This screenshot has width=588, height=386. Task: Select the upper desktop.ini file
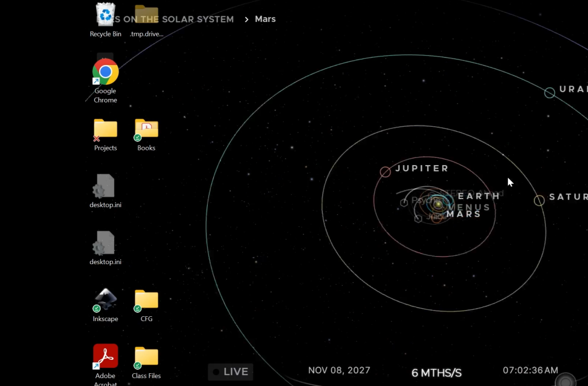pyautogui.click(x=105, y=191)
